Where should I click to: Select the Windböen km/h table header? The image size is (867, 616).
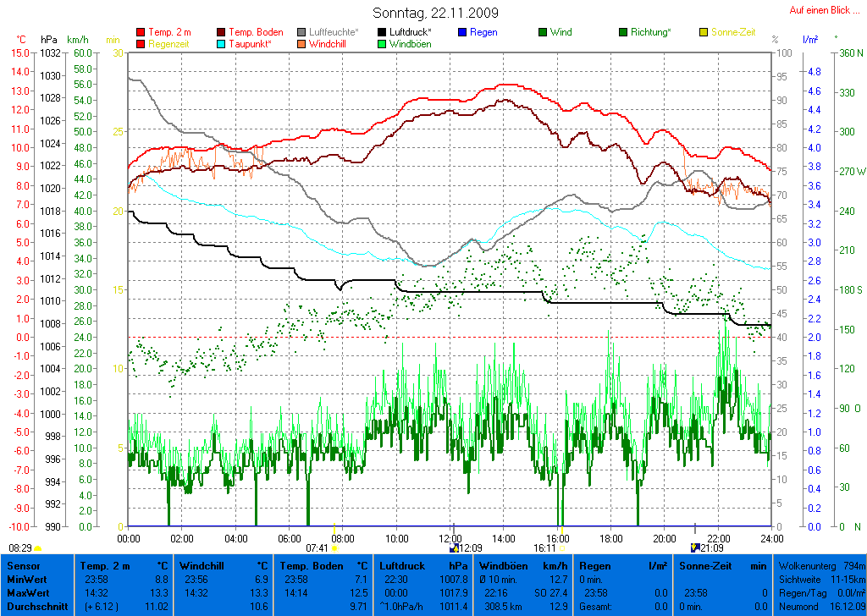point(522,565)
